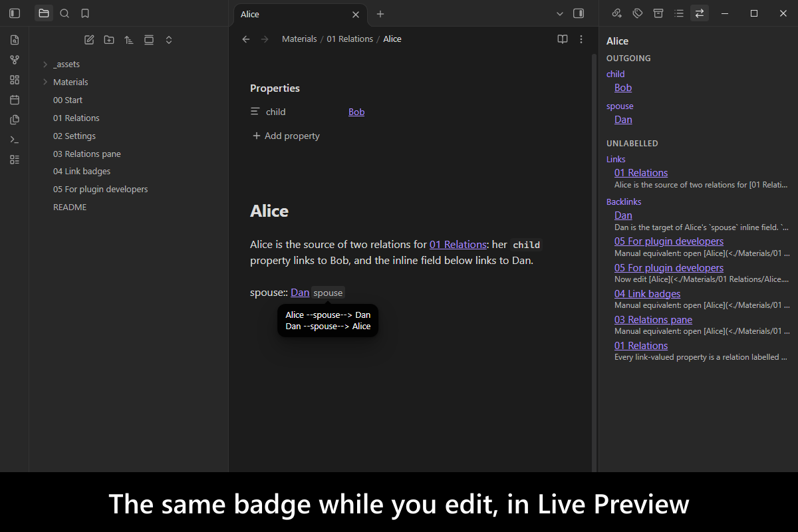Follow the Dan link after spouse::
798x532 pixels.
click(300, 293)
